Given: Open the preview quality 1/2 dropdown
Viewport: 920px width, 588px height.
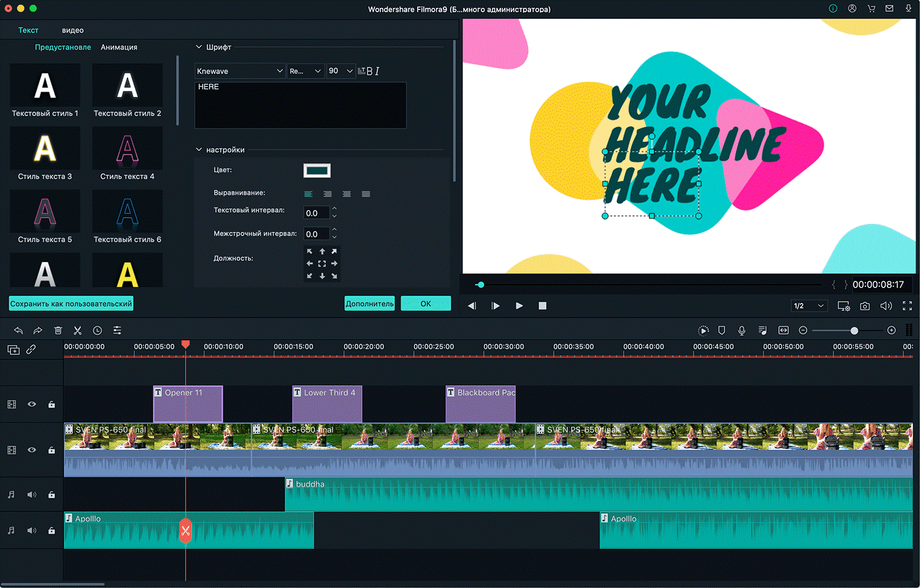Looking at the screenshot, I should pyautogui.click(x=810, y=306).
